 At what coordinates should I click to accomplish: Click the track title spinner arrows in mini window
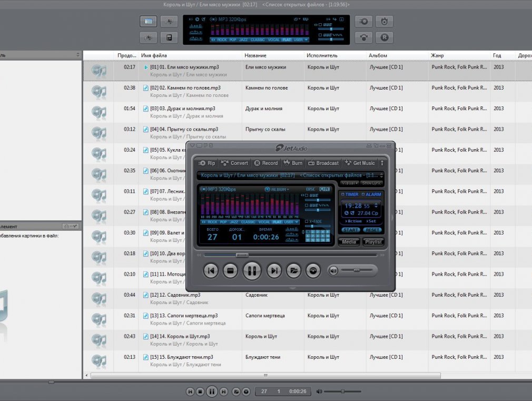tap(382, 175)
